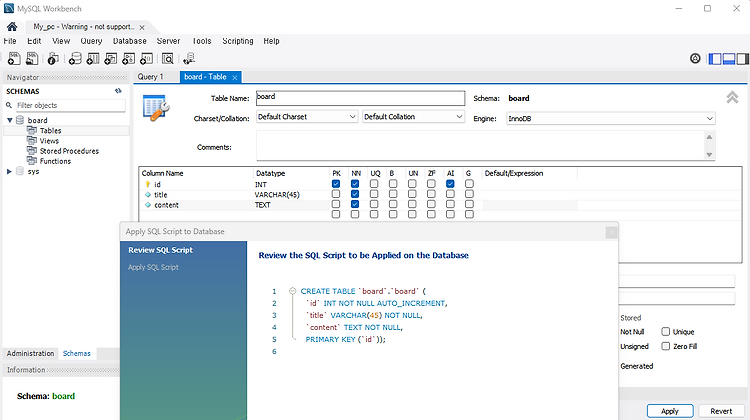
Task: Click the preferences circle icon at top right
Action: [695, 58]
